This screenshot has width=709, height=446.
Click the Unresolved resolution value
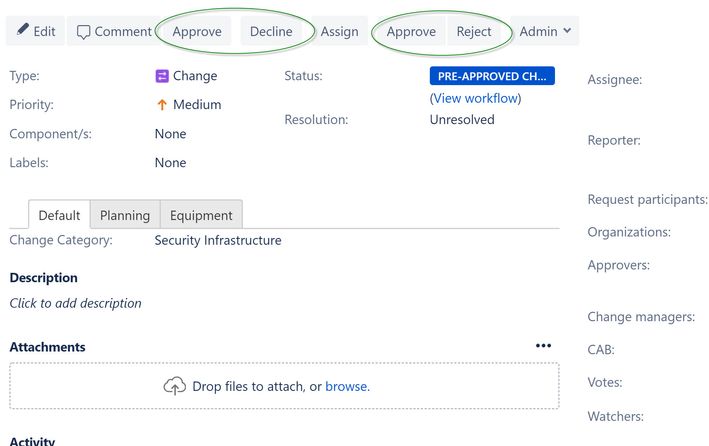462,120
